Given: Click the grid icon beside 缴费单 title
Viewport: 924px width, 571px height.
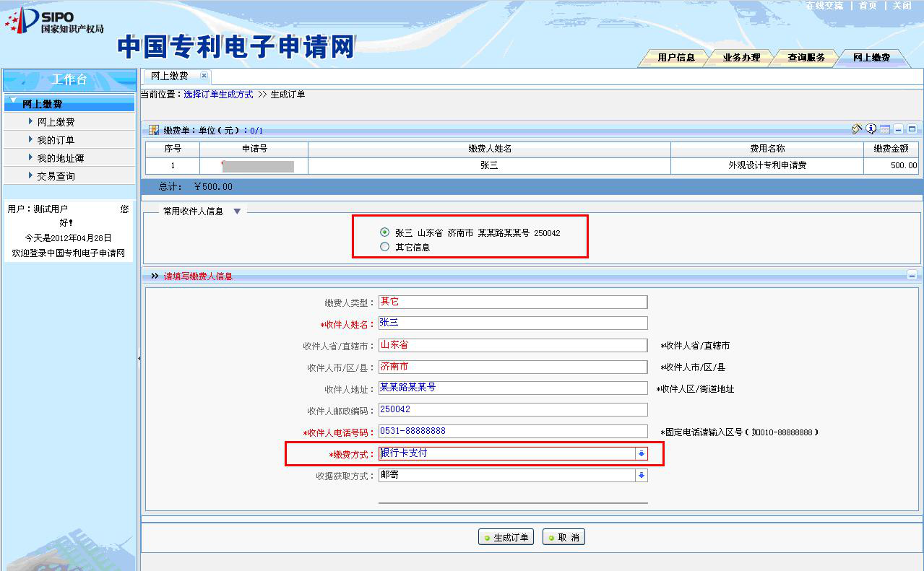Looking at the screenshot, I should (x=154, y=131).
